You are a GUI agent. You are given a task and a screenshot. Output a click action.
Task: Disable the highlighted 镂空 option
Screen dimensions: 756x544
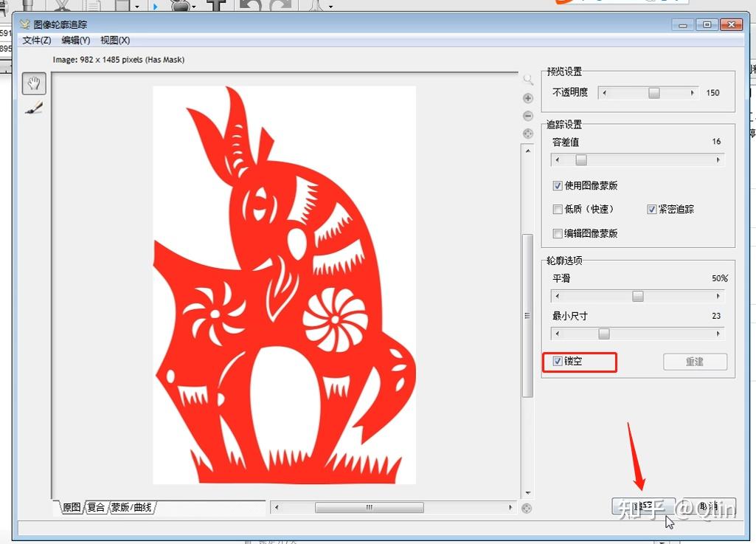point(558,362)
